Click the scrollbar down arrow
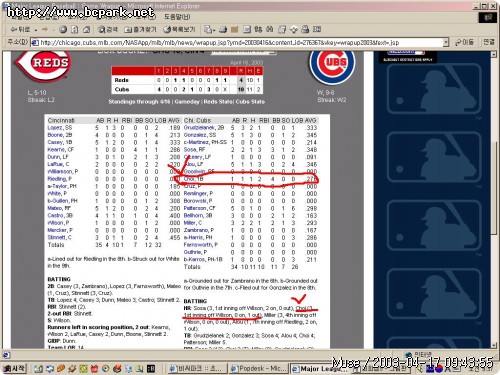The image size is (500, 375). pos(494,345)
